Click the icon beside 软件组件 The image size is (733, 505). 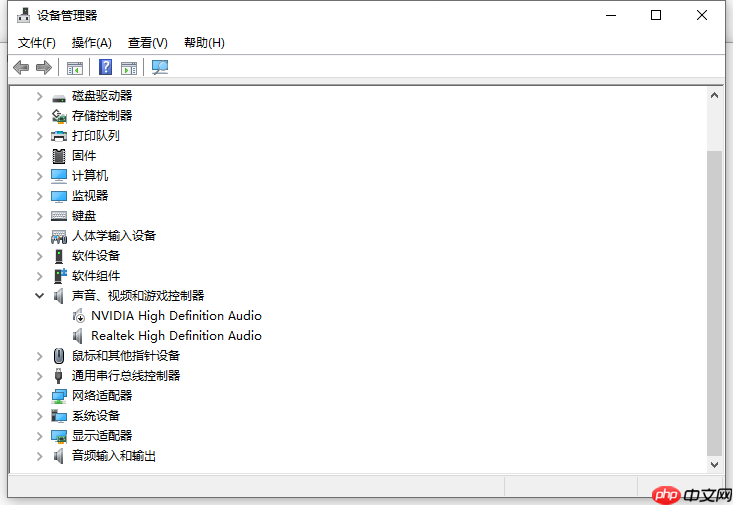[60, 276]
